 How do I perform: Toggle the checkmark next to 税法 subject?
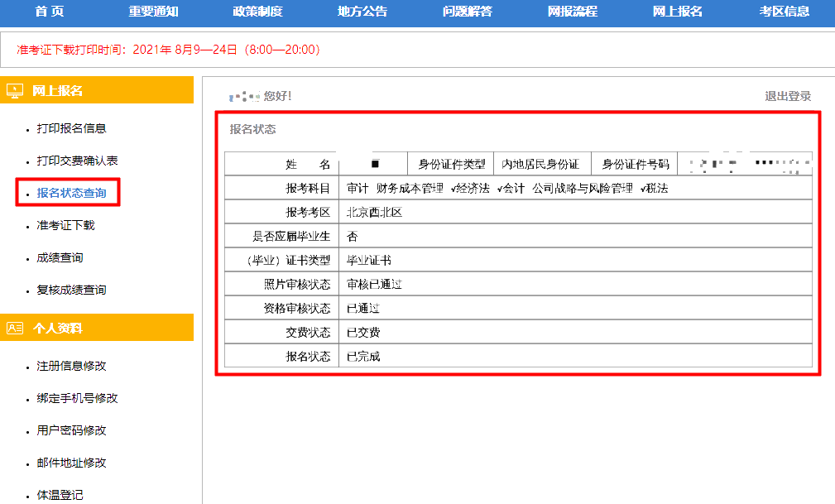[641, 190]
